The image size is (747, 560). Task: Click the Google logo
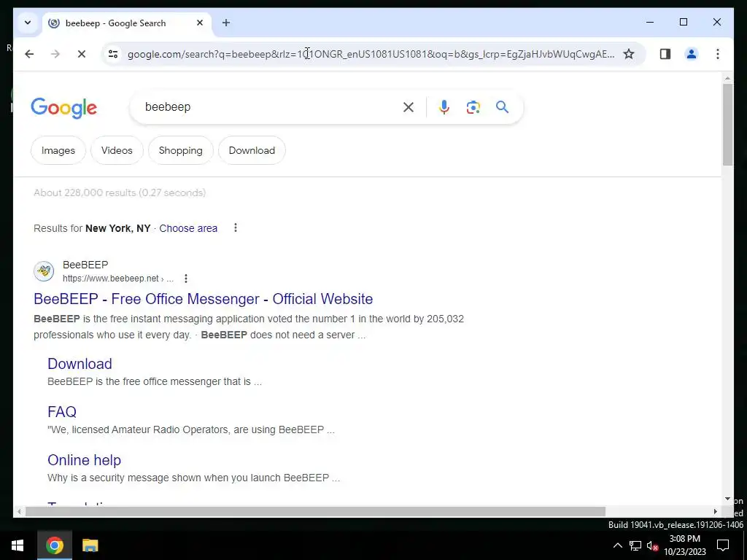64,108
